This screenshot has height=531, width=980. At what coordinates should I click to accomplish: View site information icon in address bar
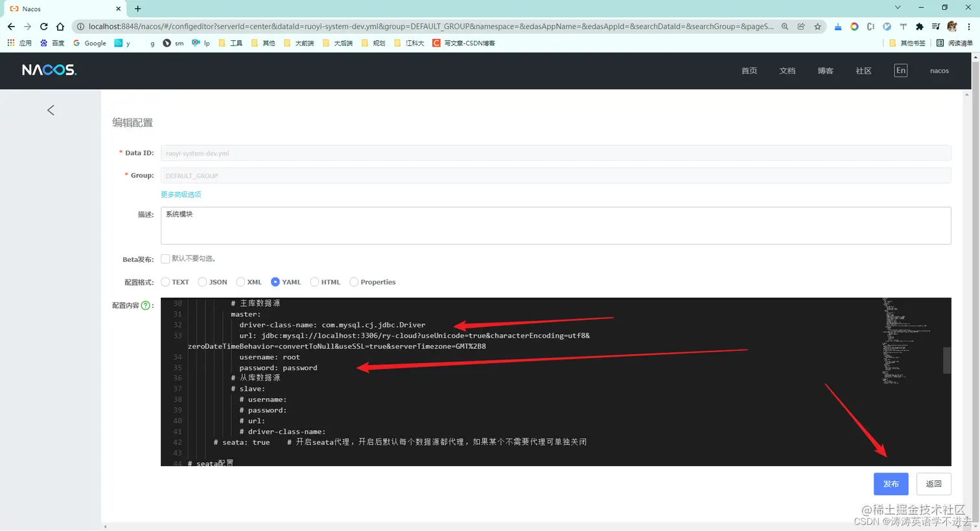80,27
